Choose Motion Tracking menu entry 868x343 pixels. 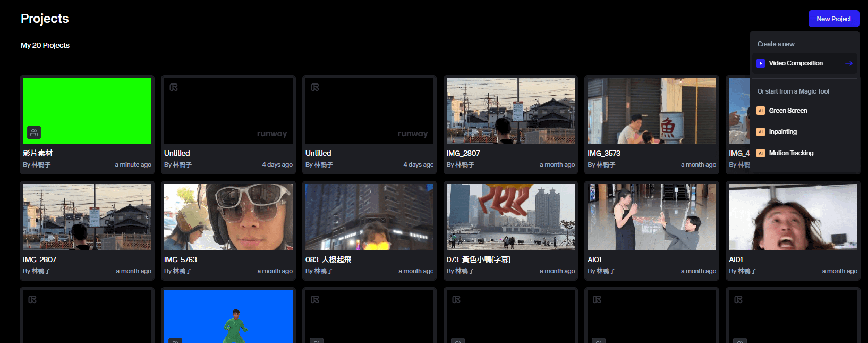[x=791, y=153]
